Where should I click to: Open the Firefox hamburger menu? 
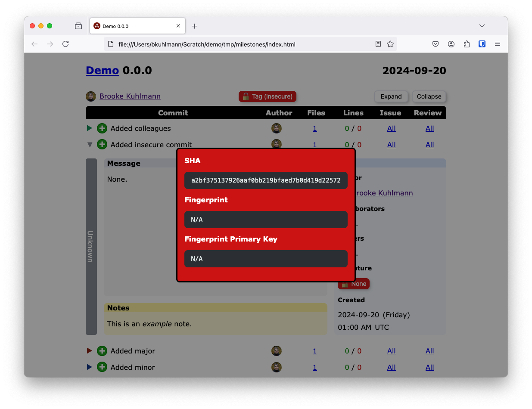pyautogui.click(x=498, y=44)
